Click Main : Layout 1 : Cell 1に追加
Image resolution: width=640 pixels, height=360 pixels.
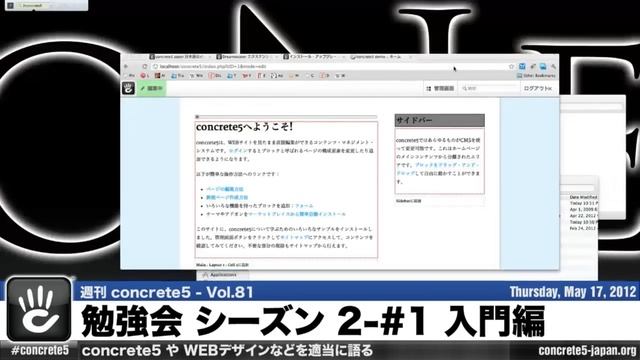tap(222, 265)
